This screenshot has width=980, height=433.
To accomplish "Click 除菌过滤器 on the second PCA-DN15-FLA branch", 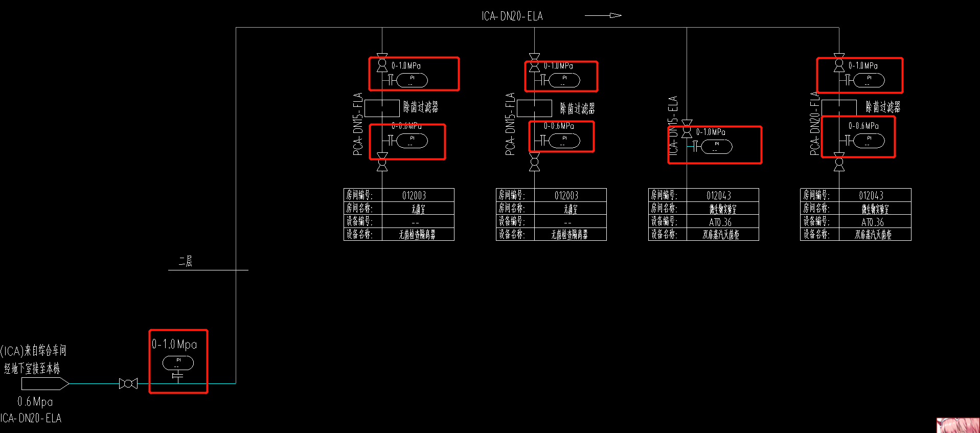I will tap(578, 108).
